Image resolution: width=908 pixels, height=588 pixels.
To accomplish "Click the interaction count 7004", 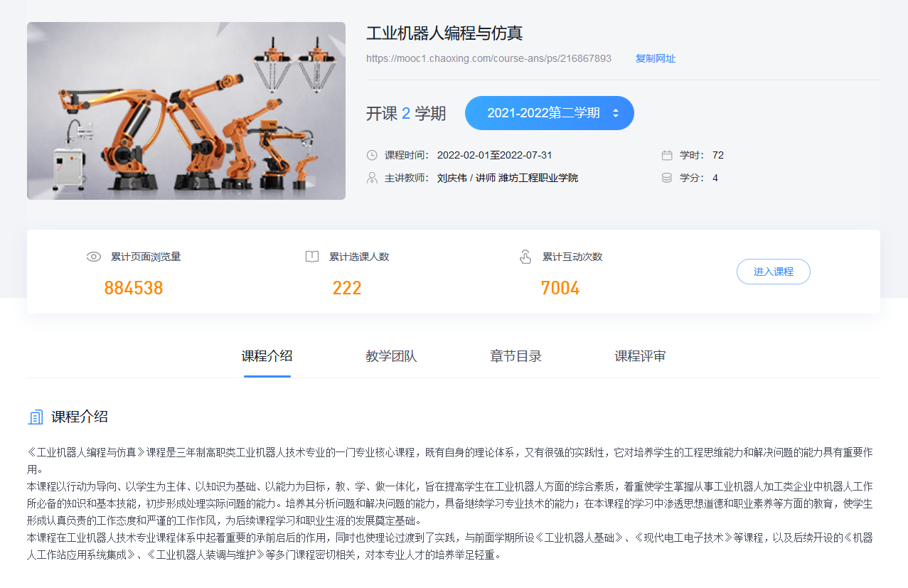I will point(560,288).
